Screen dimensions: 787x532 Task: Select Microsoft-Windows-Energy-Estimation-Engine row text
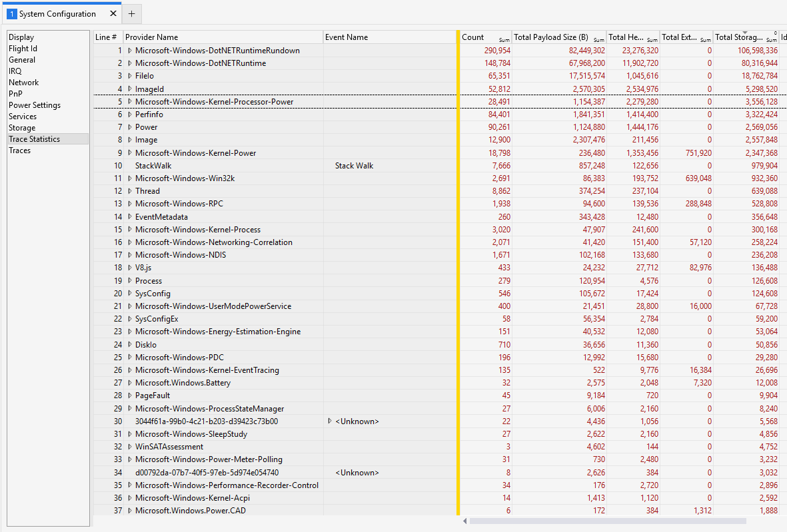click(x=218, y=332)
